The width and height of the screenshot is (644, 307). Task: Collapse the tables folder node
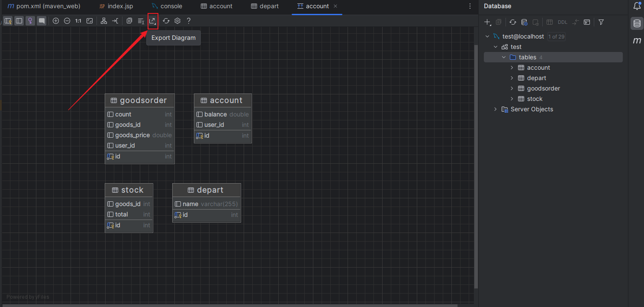point(504,57)
